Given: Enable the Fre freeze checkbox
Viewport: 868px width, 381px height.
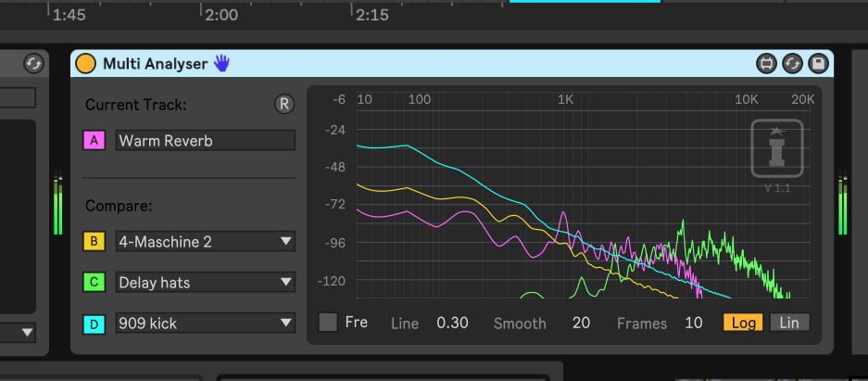Looking at the screenshot, I should (328, 323).
